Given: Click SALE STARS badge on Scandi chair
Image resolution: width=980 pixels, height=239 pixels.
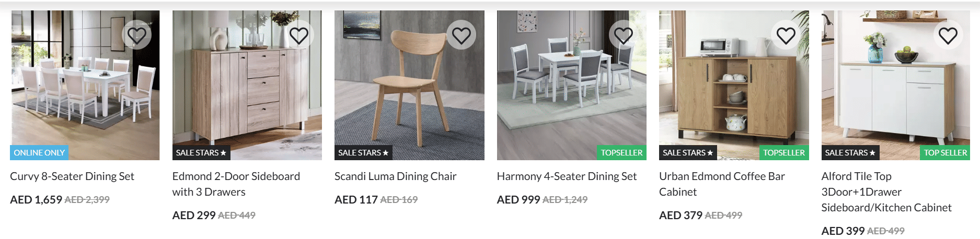Looking at the screenshot, I should (x=363, y=153).
